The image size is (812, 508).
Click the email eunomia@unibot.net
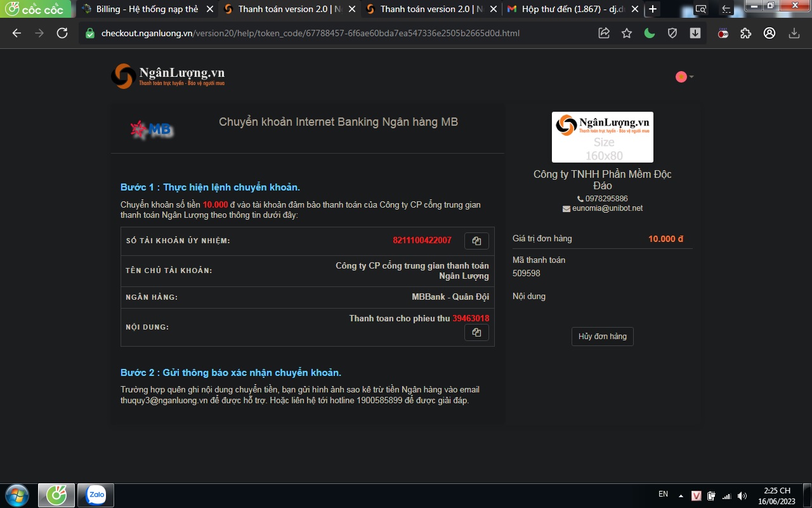607,208
